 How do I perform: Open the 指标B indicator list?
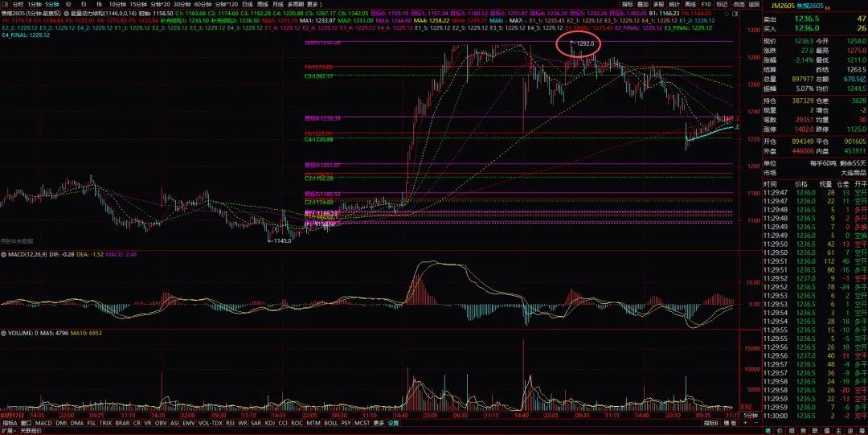click(711, 423)
